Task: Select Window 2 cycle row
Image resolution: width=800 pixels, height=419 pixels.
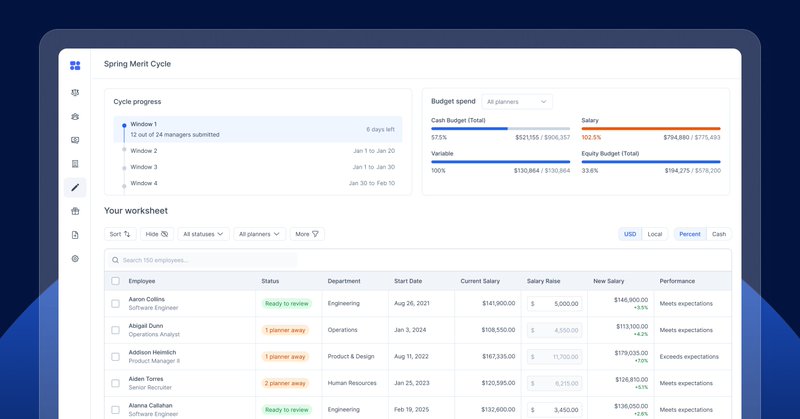Action: [x=258, y=151]
